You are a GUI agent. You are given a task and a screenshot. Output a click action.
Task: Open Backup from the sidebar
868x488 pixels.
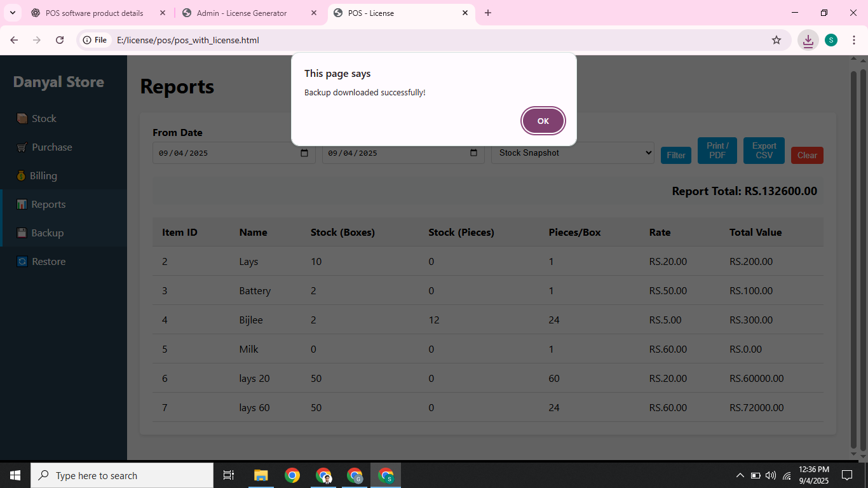click(47, 233)
